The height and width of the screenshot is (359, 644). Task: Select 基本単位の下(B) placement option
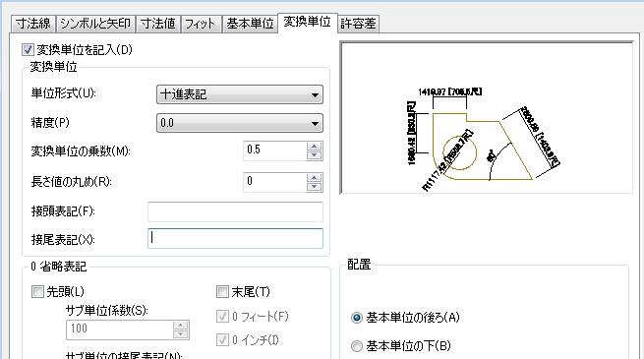pyautogui.click(x=357, y=346)
